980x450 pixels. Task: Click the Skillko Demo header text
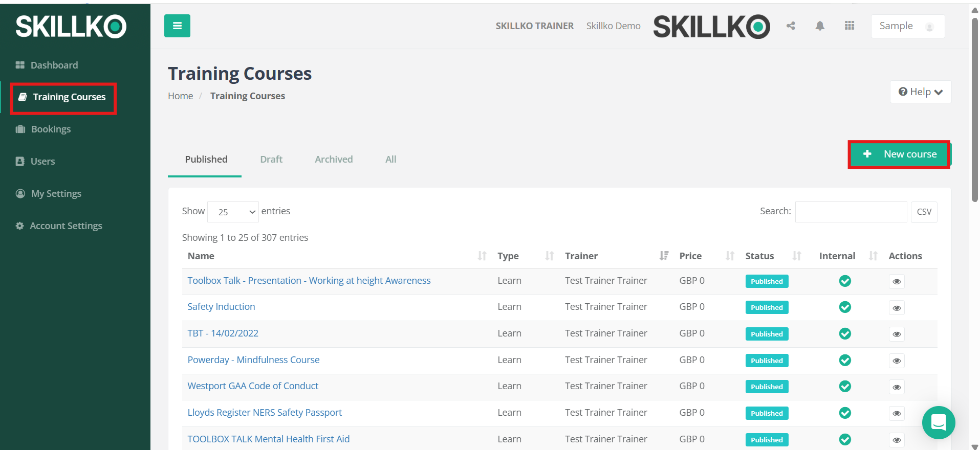pyautogui.click(x=613, y=26)
